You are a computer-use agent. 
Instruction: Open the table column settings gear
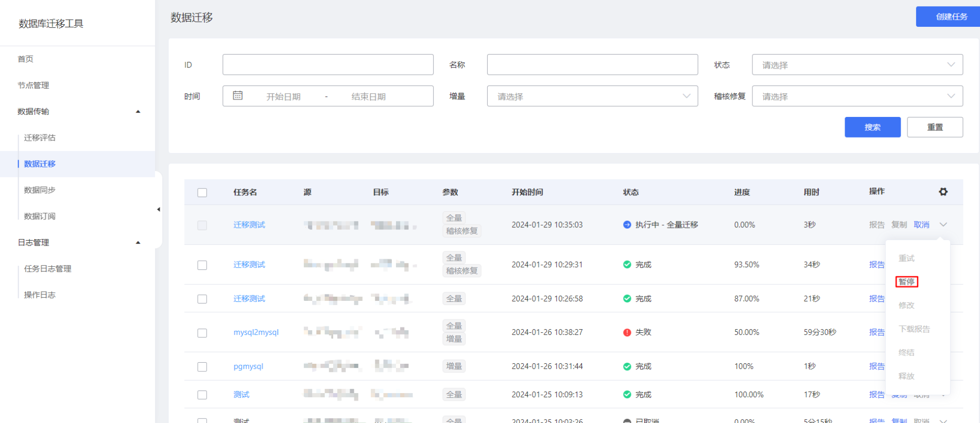(x=943, y=192)
